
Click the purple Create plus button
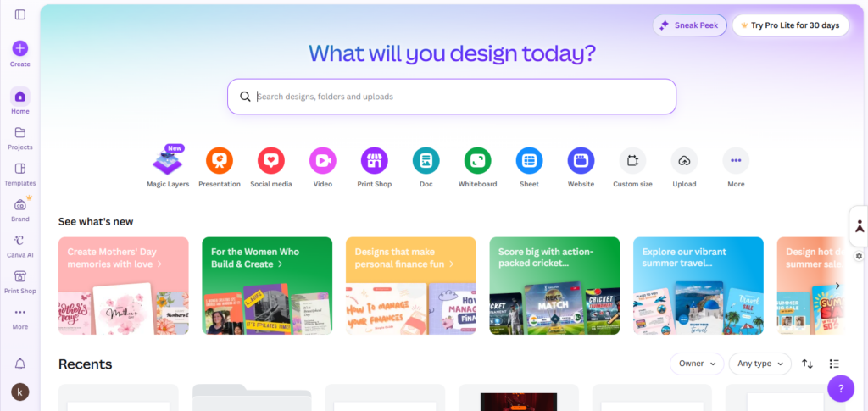20,48
